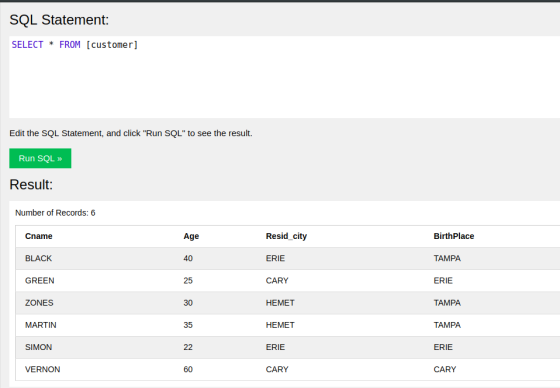This screenshot has width=560, height=388.
Task: Click the FROM keyword in the editor
Action: [70, 45]
